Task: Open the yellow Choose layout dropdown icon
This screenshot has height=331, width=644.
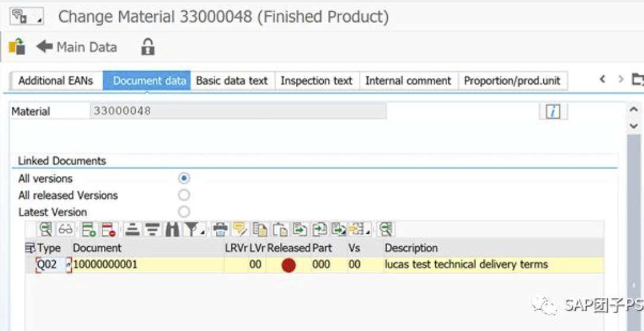Action: click(359, 229)
